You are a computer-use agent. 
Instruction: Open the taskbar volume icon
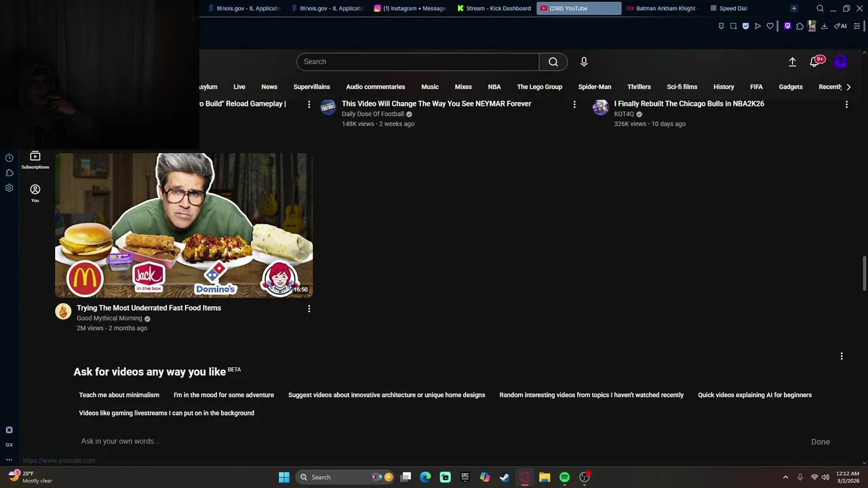pos(825,477)
